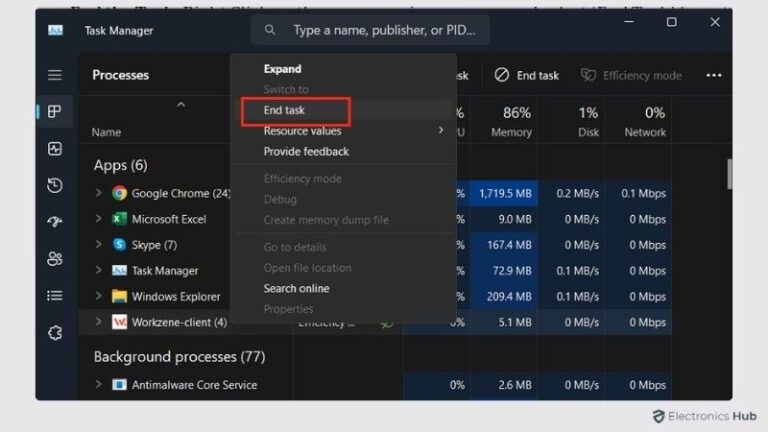Open the Details sidebar icon
Screen dimensions: 768x432
coord(55,295)
